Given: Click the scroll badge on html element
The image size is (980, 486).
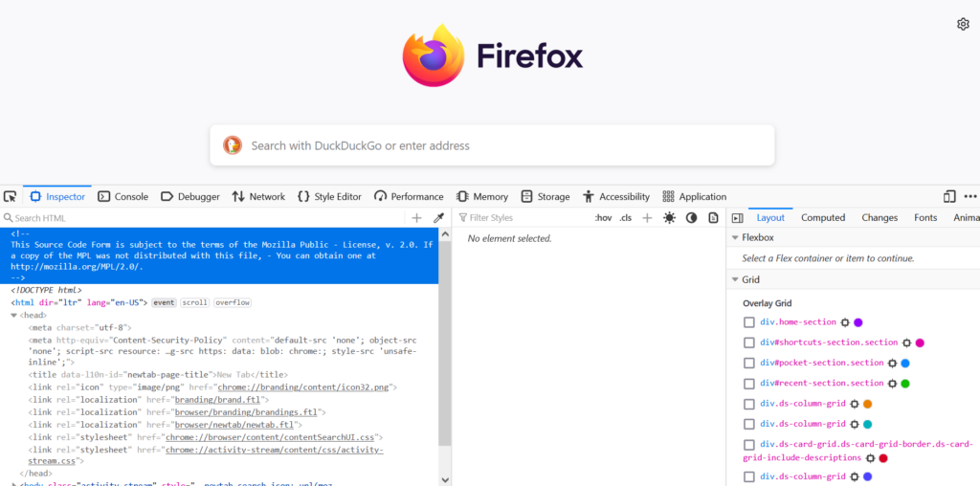Looking at the screenshot, I should point(195,303).
